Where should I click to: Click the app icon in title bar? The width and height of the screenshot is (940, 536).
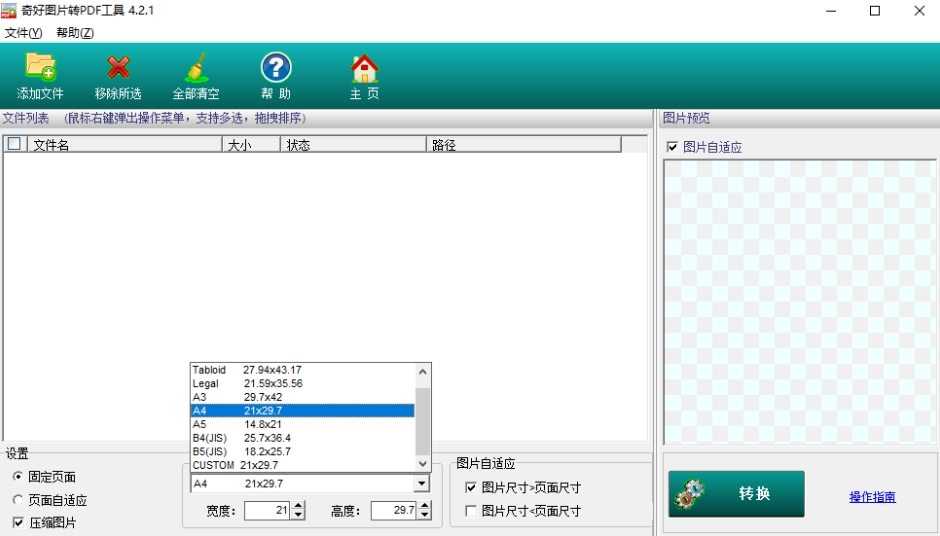pyautogui.click(x=11, y=11)
